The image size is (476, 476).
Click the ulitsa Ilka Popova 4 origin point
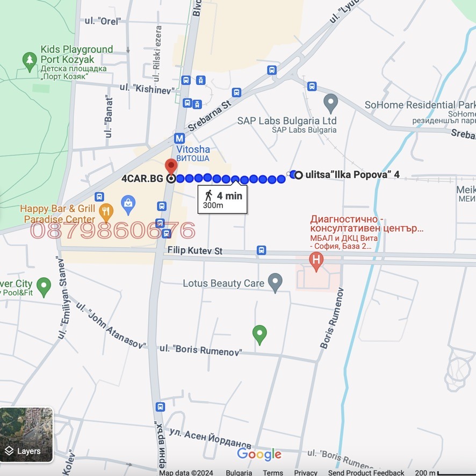(299, 175)
